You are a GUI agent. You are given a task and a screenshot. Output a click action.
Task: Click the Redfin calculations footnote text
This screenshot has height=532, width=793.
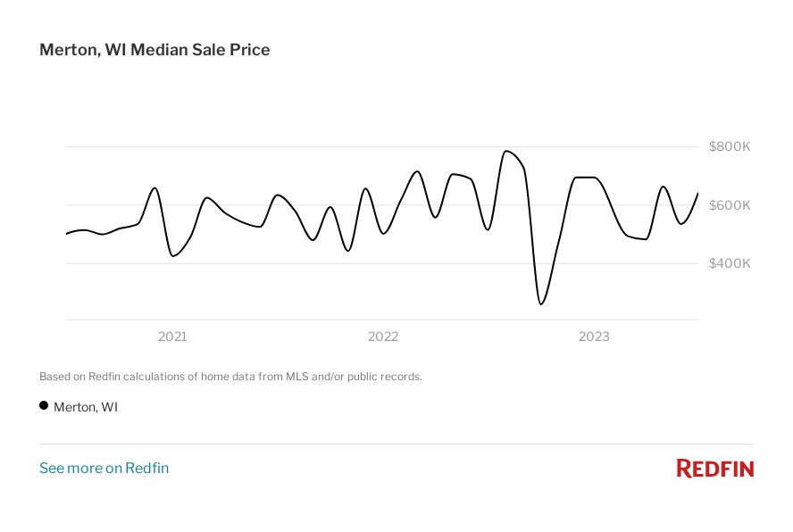[x=230, y=377]
